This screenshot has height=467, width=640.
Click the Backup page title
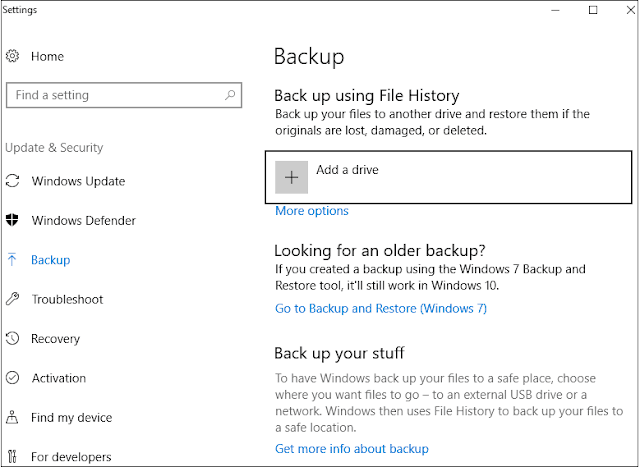click(309, 57)
